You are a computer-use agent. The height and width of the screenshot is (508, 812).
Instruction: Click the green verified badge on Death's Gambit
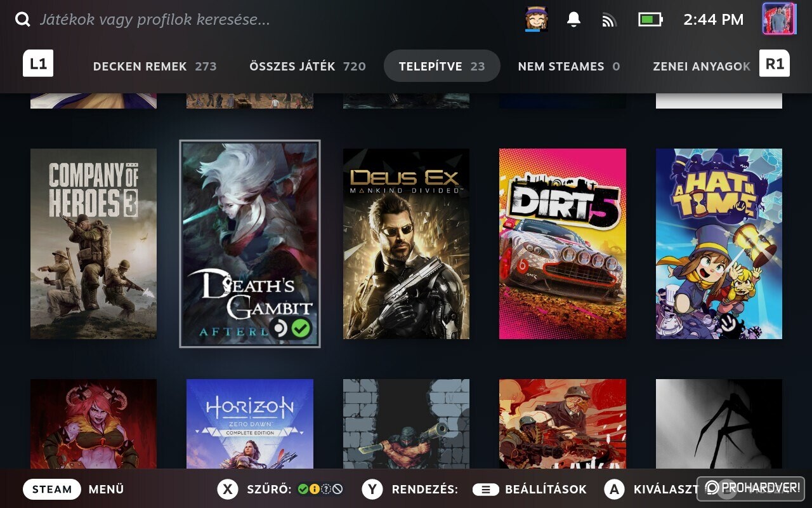[x=301, y=328]
